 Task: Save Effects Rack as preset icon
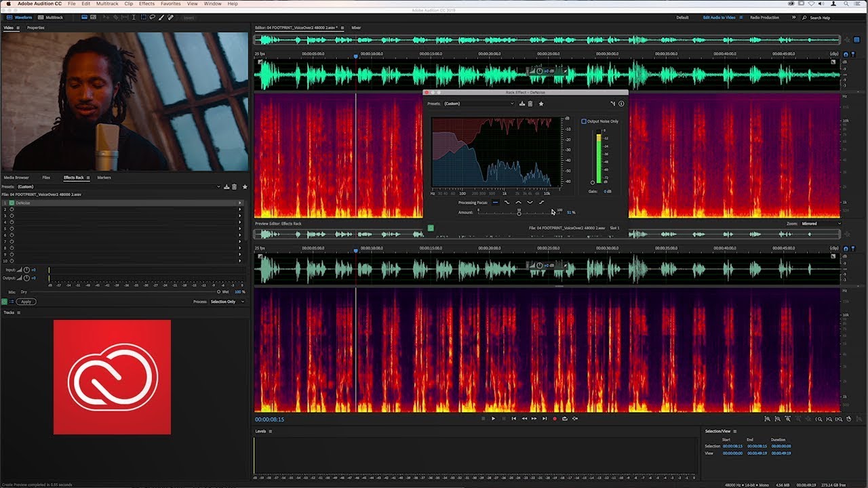[226, 186]
